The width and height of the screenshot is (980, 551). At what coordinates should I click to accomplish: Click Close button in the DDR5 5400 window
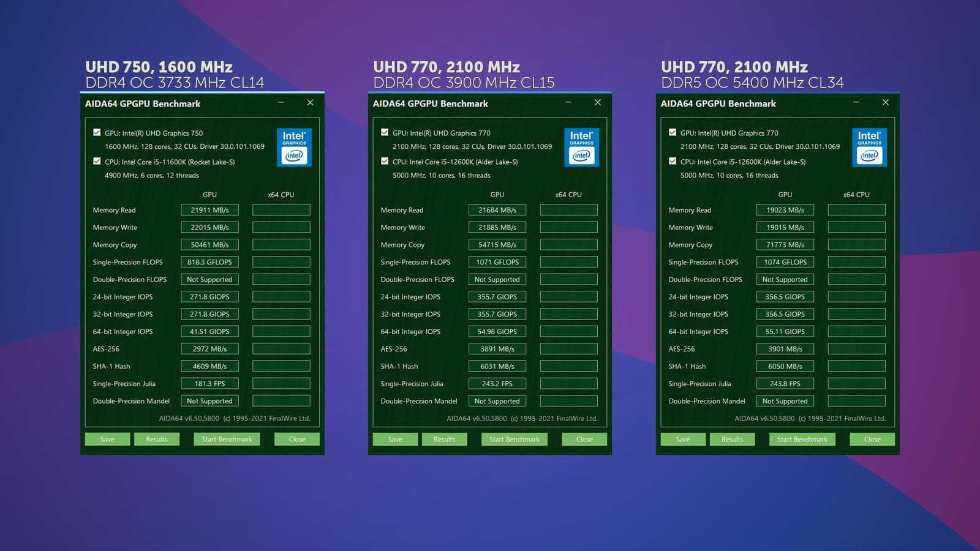pos(872,439)
